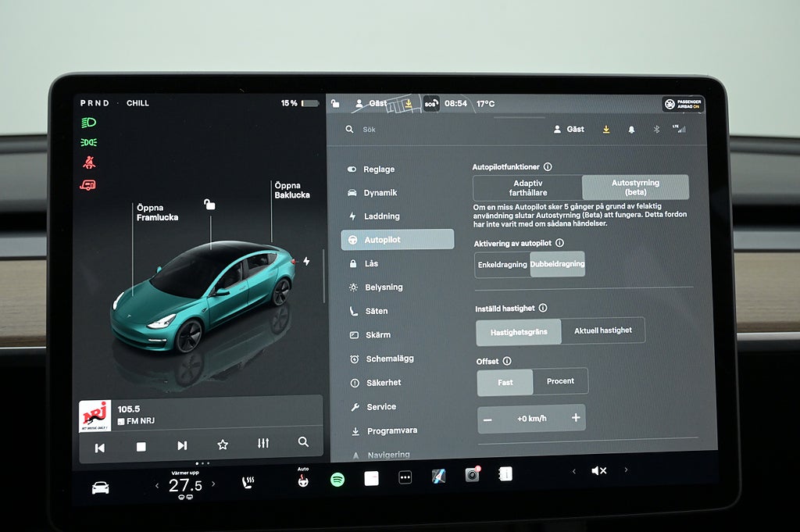Turn on the seat heater icon
800x532 pixels.
coord(248,482)
